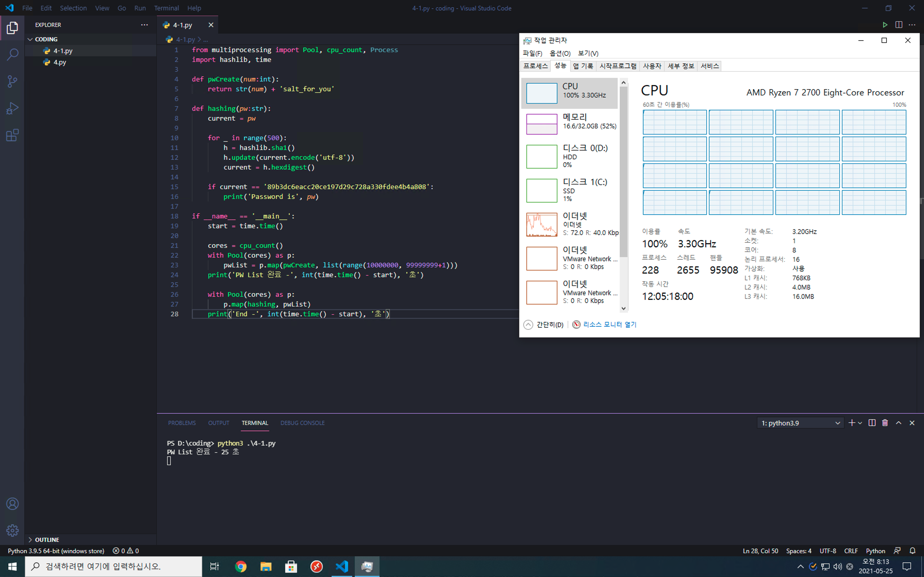Click the 리소스 모니터 열기 link
Image resolution: width=924 pixels, height=577 pixels.
pos(609,325)
